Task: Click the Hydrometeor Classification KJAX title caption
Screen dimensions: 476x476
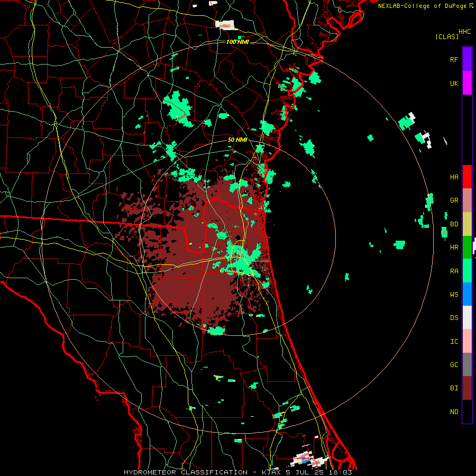Action: tap(237, 472)
